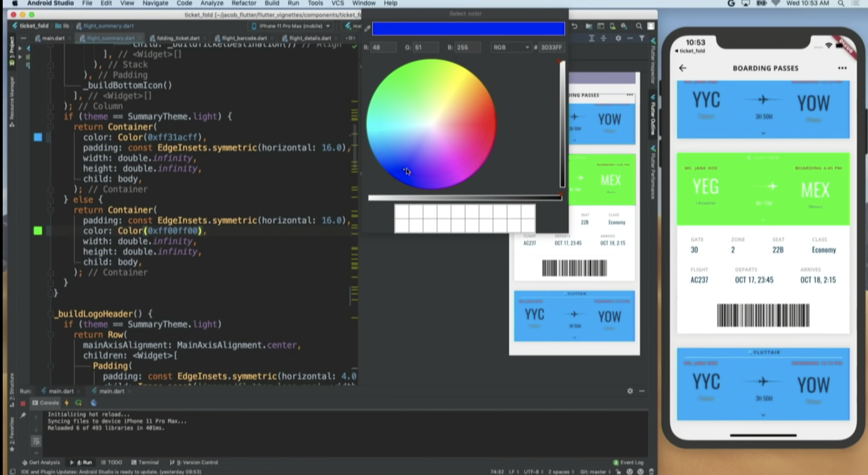868x475 pixels.
Task: Click the green color indicator next to color Color(0xff00ff00)
Action: (x=38, y=231)
